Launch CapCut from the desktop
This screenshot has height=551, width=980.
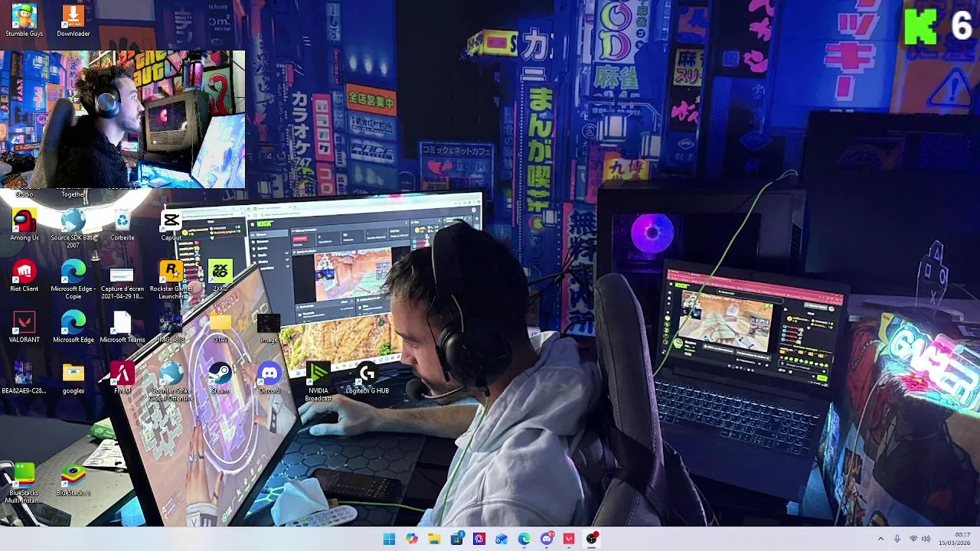[x=171, y=225]
